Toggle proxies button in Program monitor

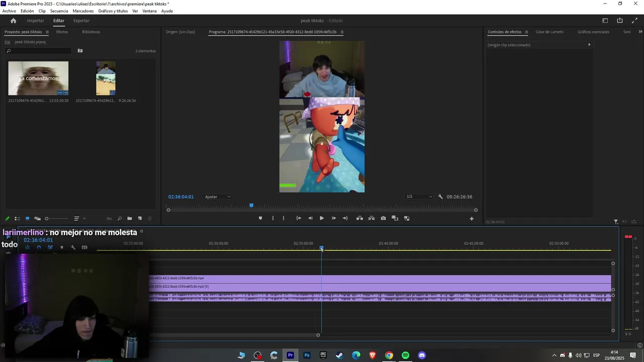pos(407,218)
